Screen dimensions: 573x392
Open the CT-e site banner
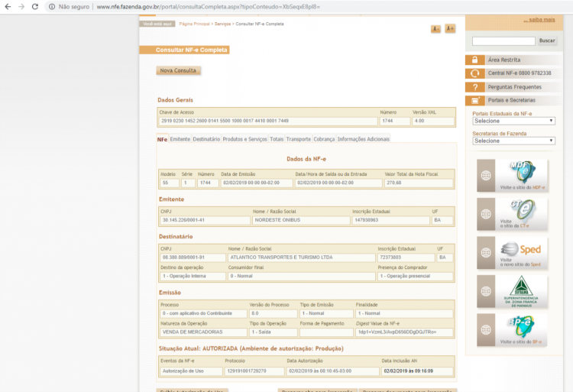[512, 214]
